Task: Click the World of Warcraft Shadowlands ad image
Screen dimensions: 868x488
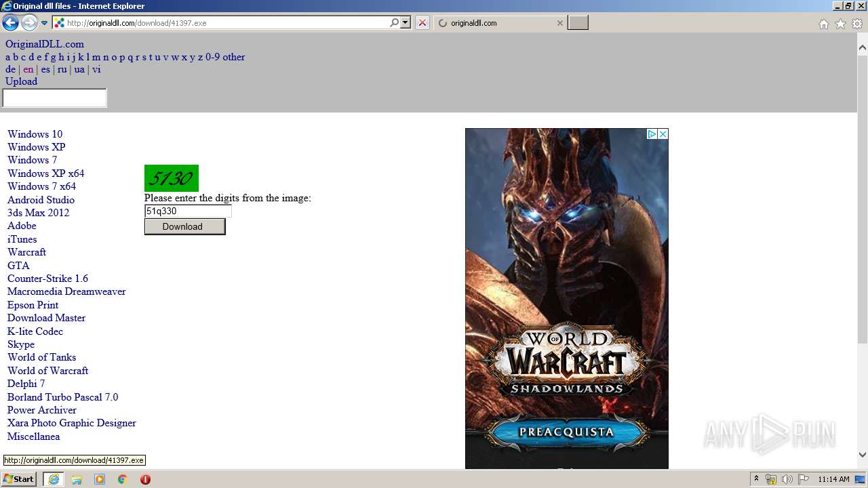Action: click(x=566, y=298)
